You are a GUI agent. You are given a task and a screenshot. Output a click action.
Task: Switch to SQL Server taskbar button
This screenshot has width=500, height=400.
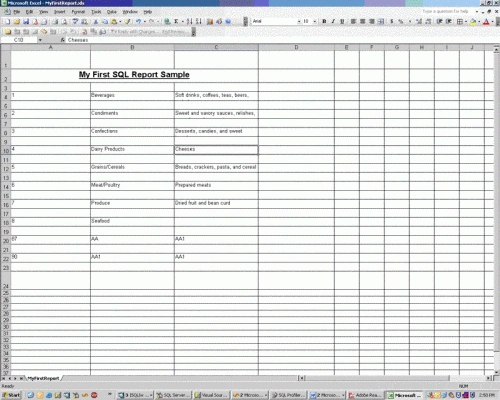pos(173,395)
